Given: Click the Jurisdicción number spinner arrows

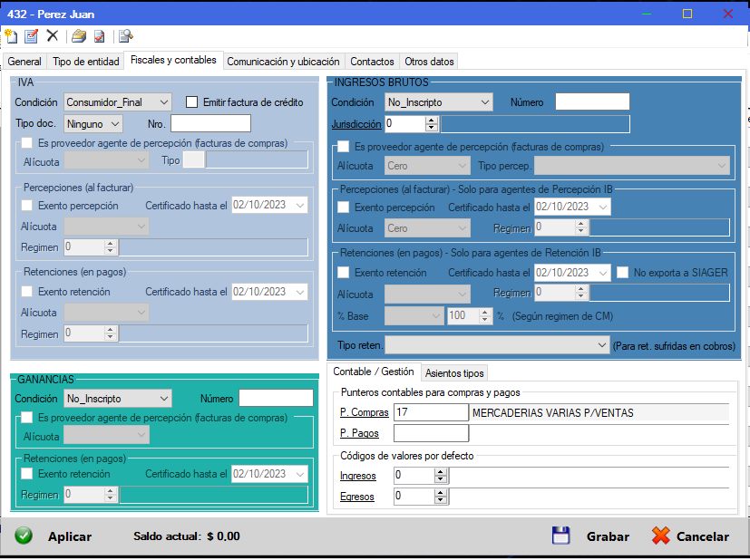Looking at the screenshot, I should coord(432,124).
